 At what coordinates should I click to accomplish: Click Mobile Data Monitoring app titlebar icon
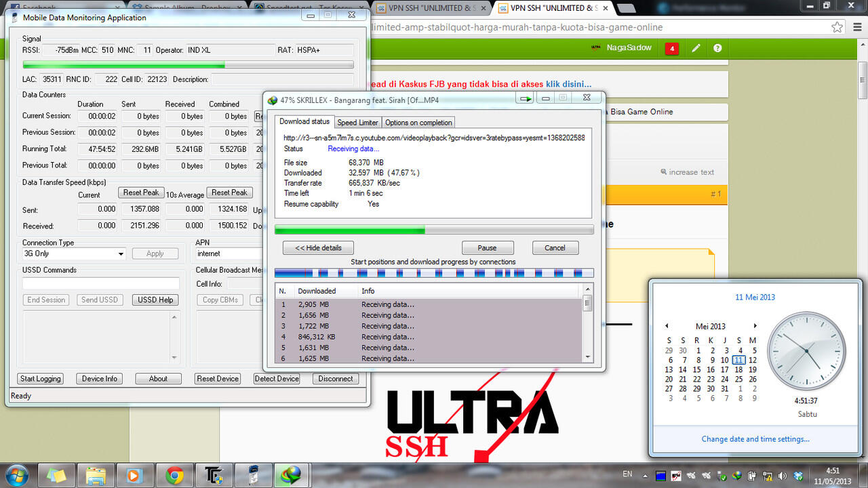15,18
